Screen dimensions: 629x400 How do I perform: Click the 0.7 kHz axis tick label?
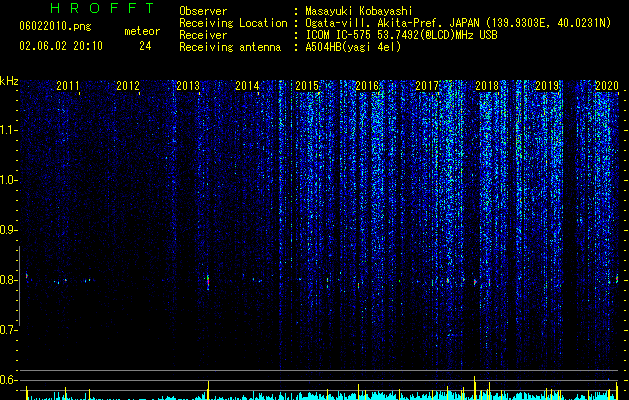tap(9, 330)
